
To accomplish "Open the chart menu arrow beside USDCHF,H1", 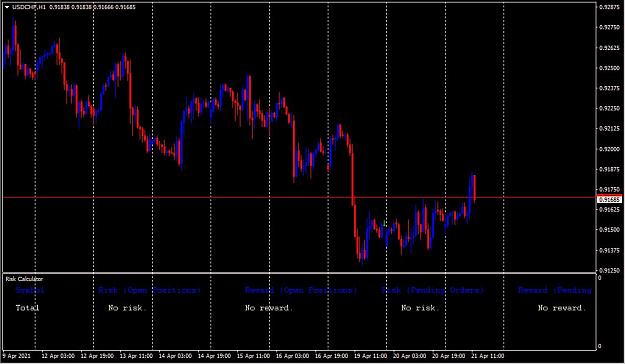I will pyautogui.click(x=7, y=7).
